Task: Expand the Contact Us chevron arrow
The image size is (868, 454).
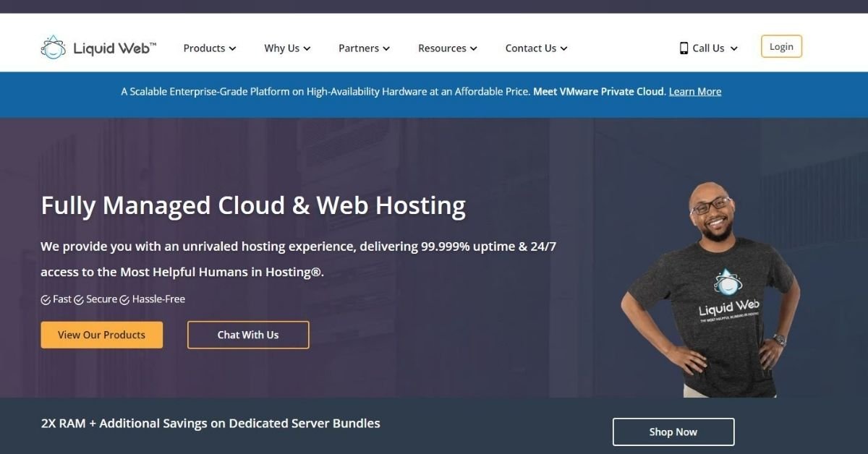Action: tap(563, 49)
